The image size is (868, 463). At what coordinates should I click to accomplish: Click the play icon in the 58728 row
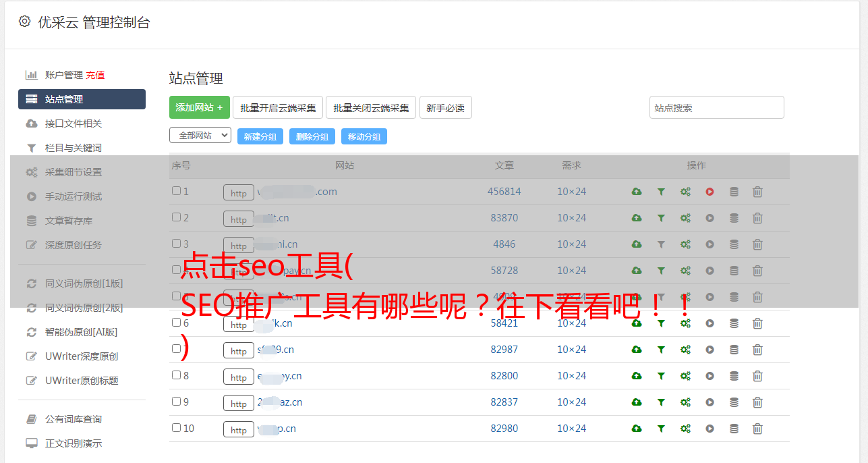pos(710,271)
